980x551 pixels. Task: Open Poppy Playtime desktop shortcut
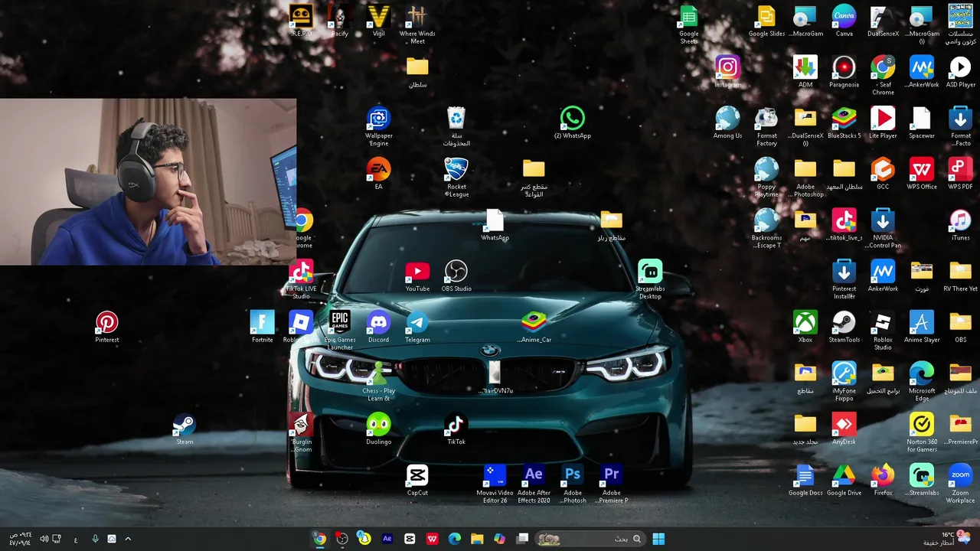point(766,177)
